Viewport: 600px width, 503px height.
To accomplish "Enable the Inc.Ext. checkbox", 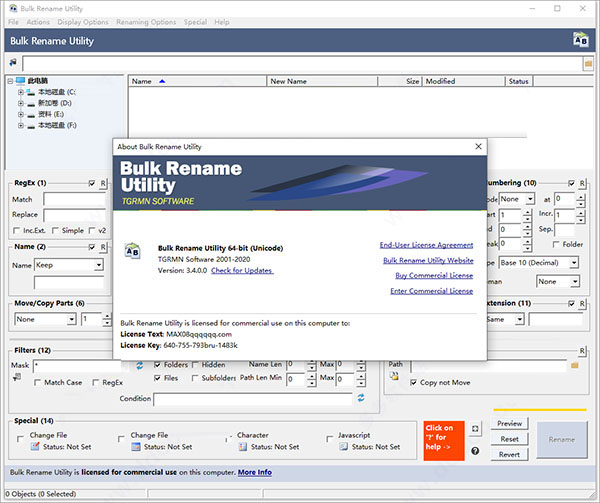I will click(16, 231).
